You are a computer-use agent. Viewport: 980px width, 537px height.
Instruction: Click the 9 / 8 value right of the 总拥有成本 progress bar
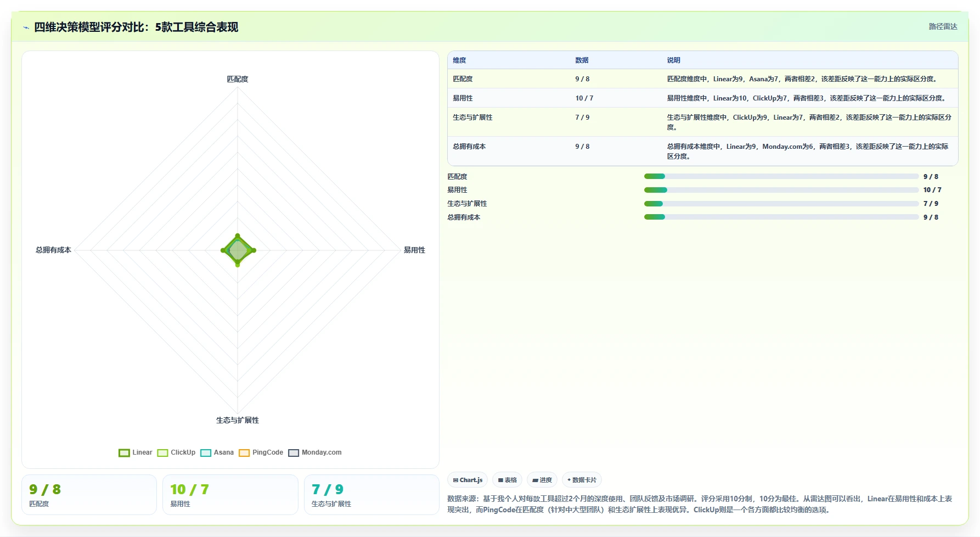coord(931,217)
